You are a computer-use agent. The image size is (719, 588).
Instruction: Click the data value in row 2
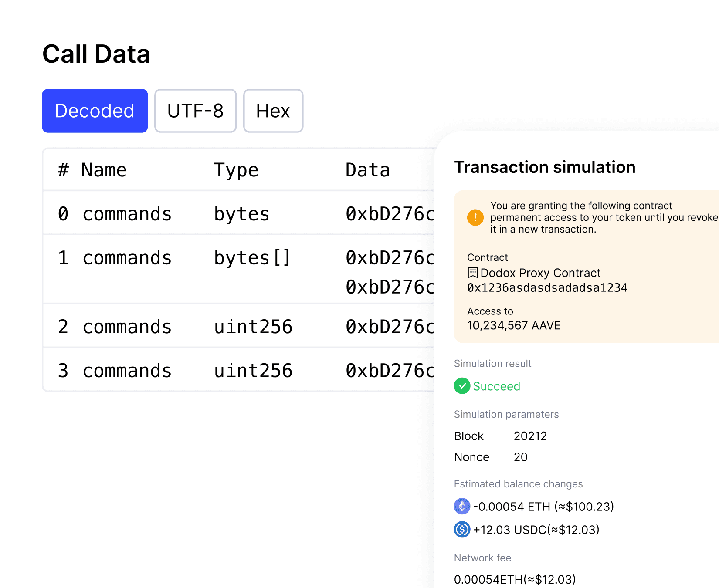coord(390,327)
